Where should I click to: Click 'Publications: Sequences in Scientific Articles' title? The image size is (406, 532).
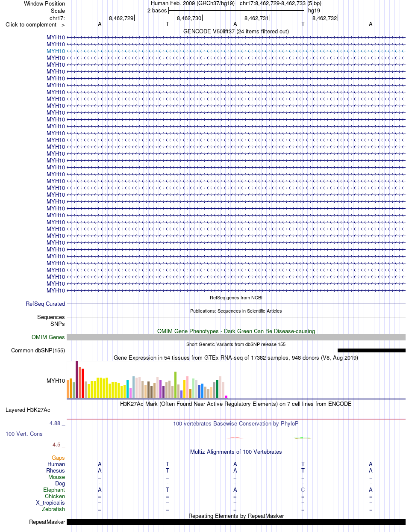[236, 311]
